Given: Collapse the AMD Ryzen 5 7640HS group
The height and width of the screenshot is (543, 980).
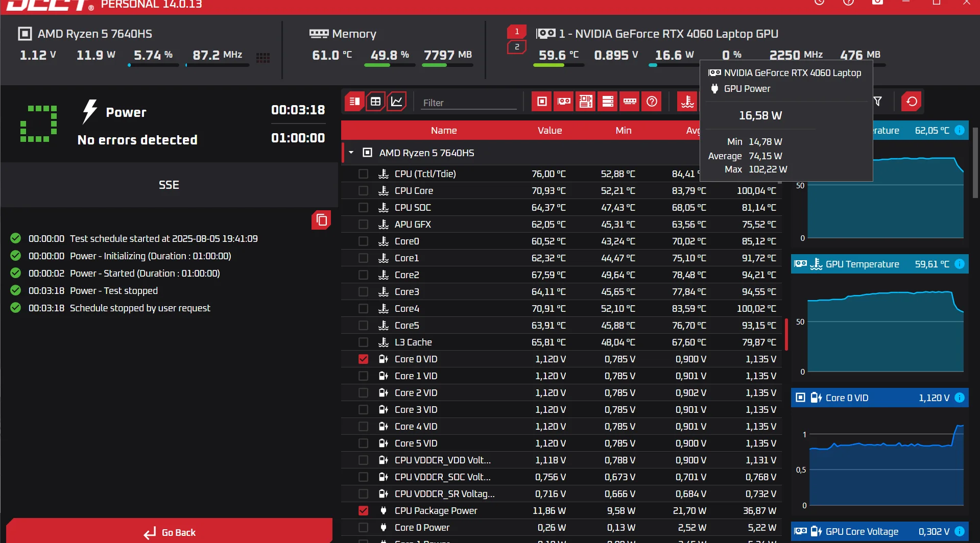Looking at the screenshot, I should click(351, 153).
